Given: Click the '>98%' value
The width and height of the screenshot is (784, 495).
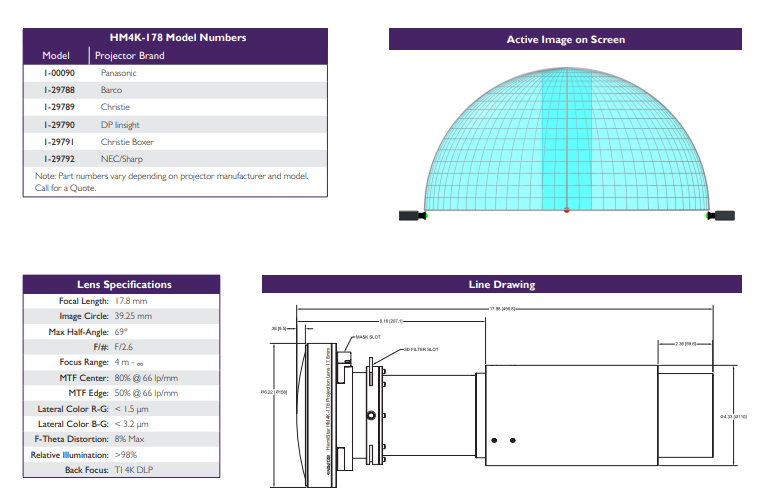Looking at the screenshot, I should (126, 455).
